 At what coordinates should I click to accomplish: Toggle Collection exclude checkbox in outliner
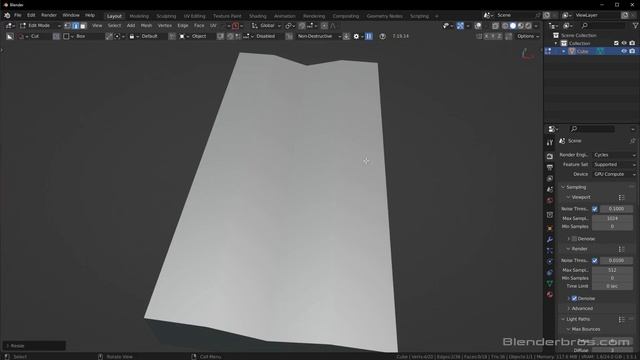pyautogui.click(x=616, y=43)
